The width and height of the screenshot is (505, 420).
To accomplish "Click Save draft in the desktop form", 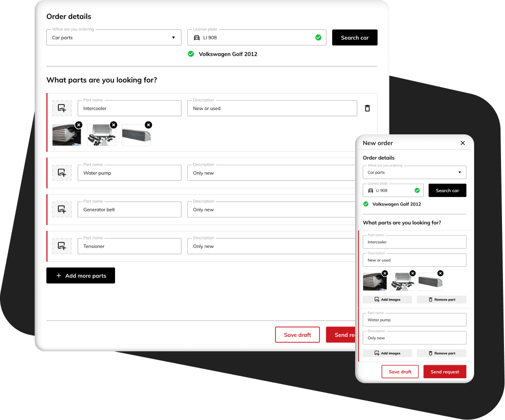I will tap(297, 335).
